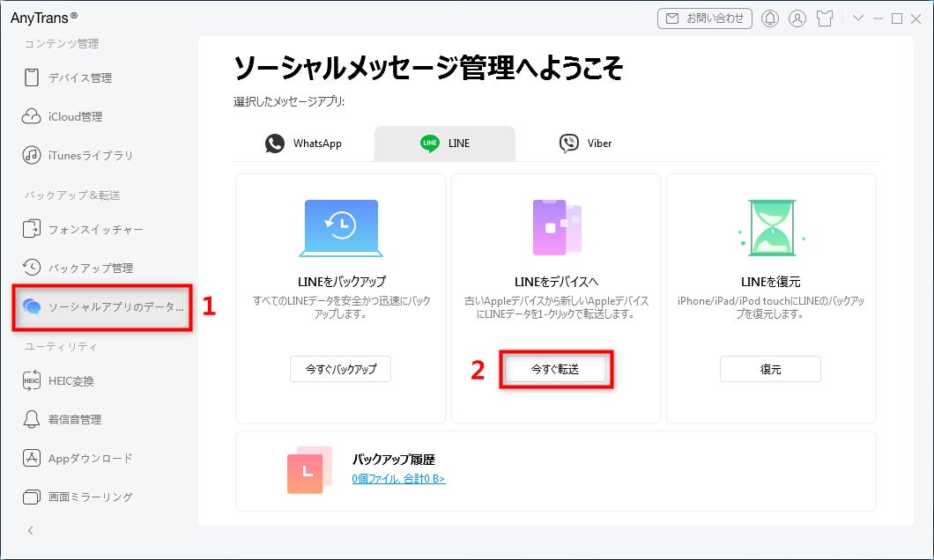Open HEIC変換 converter icon

[31, 380]
